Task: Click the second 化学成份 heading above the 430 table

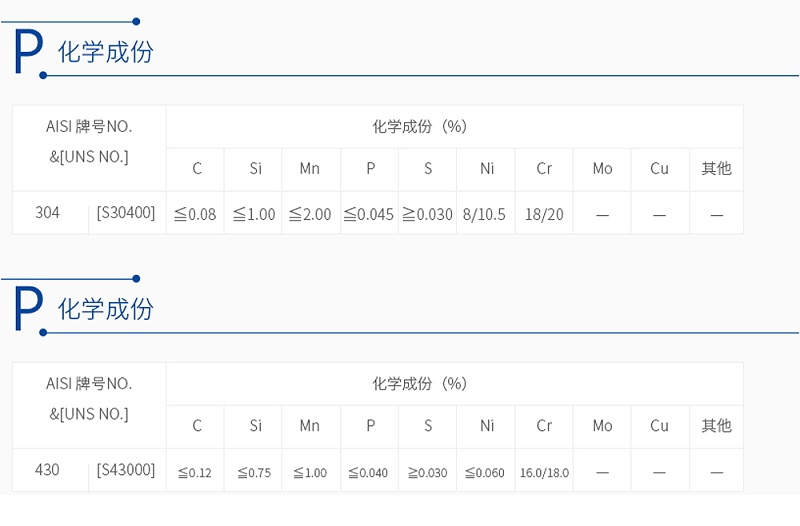Action: click(x=106, y=309)
